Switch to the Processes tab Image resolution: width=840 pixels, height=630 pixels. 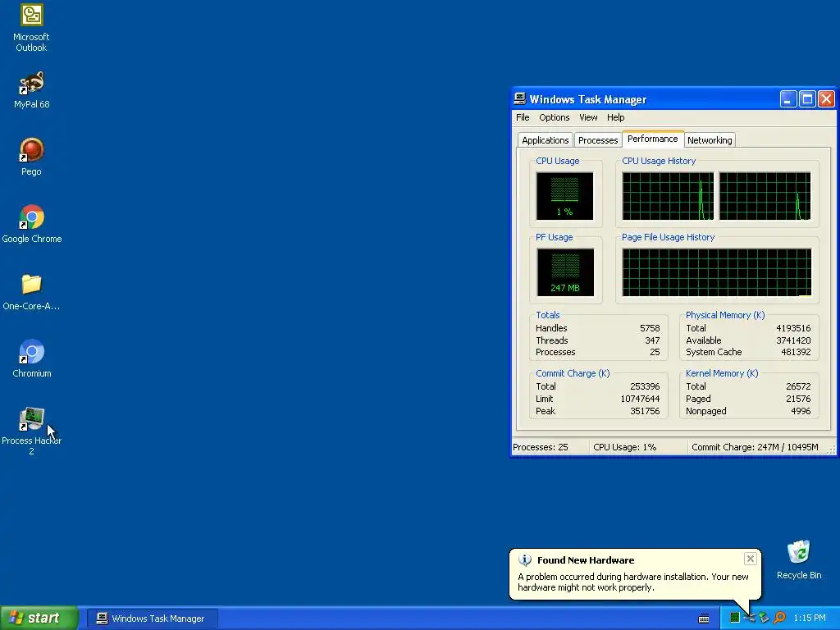point(598,140)
